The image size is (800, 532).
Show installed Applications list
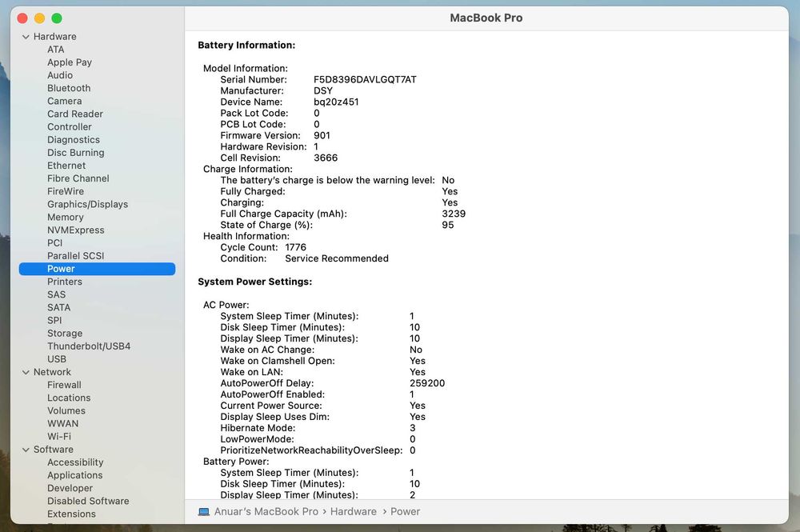pos(75,475)
